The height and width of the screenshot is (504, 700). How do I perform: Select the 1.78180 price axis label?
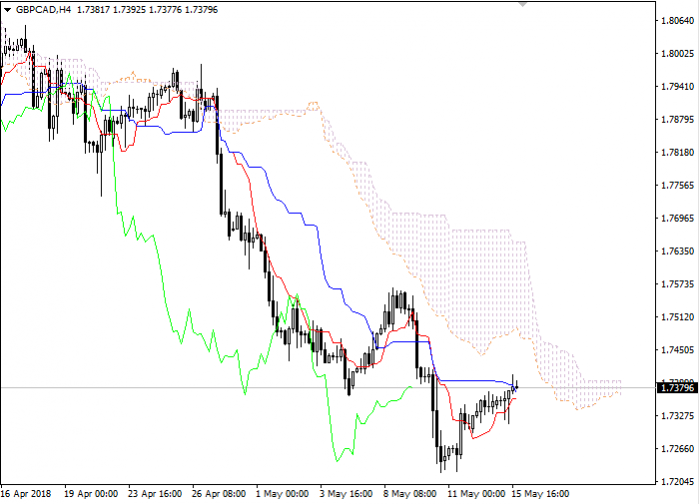pyautogui.click(x=677, y=153)
